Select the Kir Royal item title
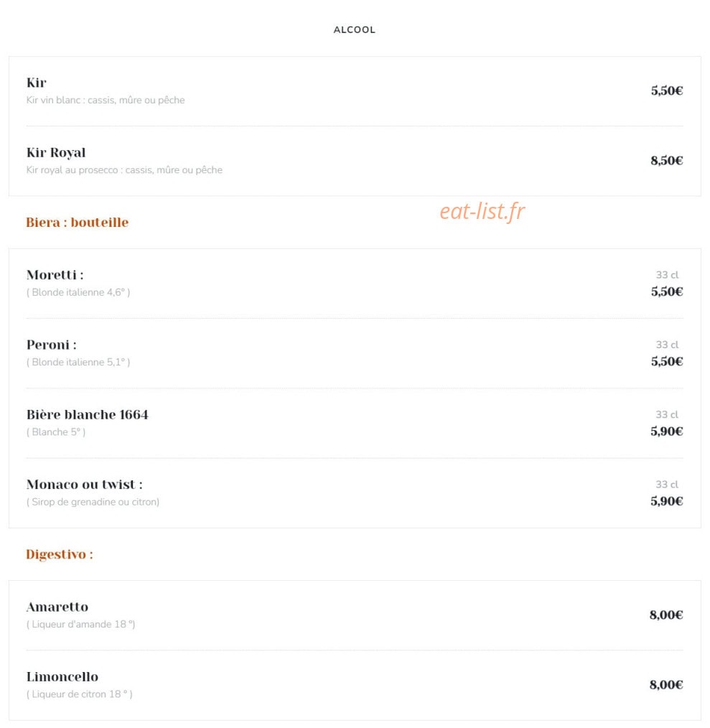The image size is (710, 728). point(56,152)
